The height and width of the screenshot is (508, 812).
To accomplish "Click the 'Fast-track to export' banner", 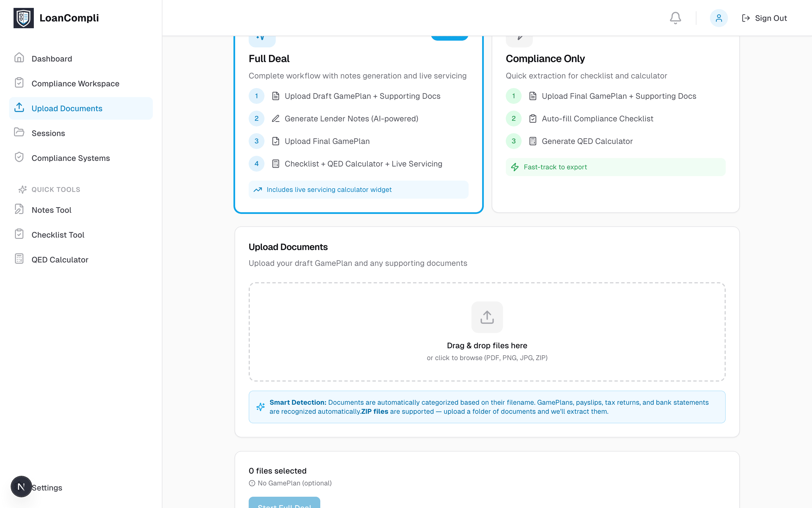I will [x=615, y=167].
